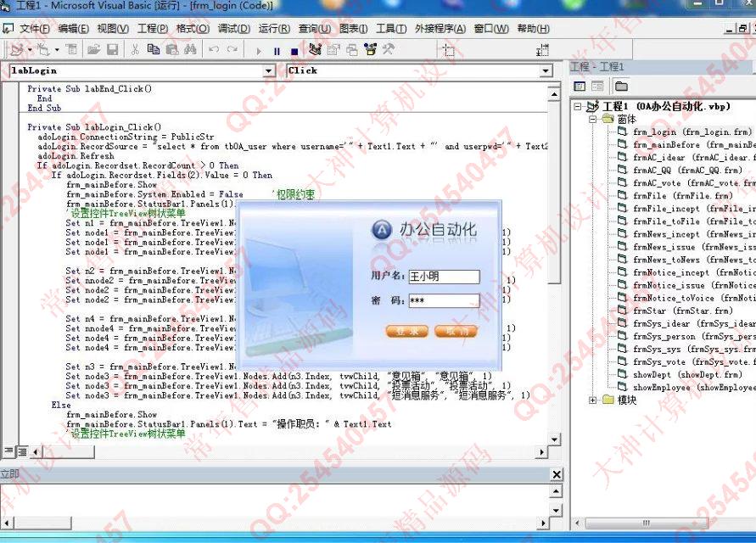Viewport: 756px width, 543px height.
Task: Select frmAC_idear in project tree
Action: coord(694,157)
